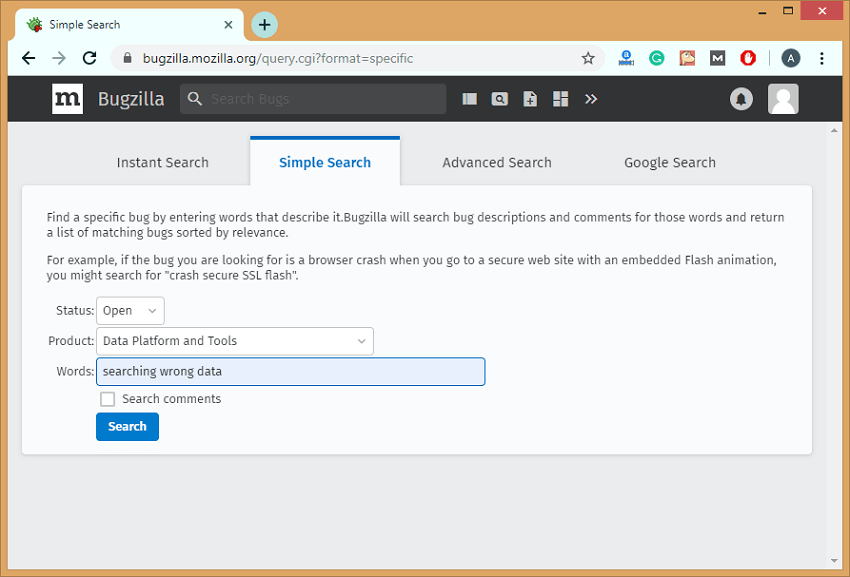This screenshot has width=850, height=577.
Task: Open the Browse bugs header icon
Action: 469,99
